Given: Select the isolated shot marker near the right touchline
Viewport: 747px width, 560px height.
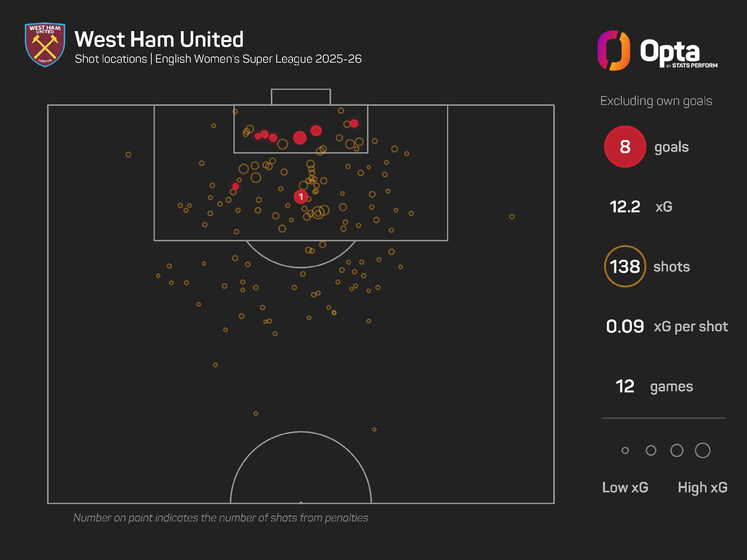Looking at the screenshot, I should point(512,217).
